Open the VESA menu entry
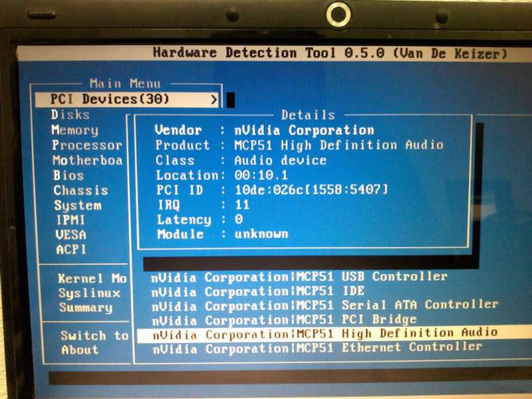Viewport: 532px width, 399px height. pos(70,235)
